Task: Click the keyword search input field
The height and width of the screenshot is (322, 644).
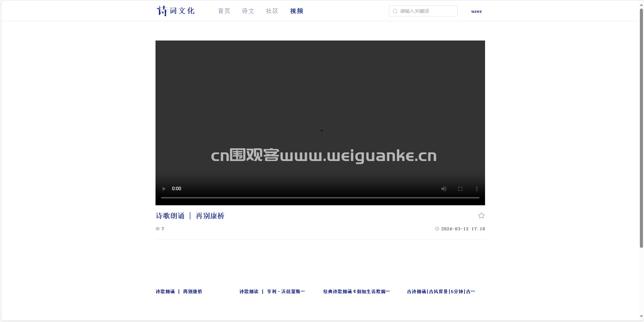Action: pyautogui.click(x=423, y=11)
